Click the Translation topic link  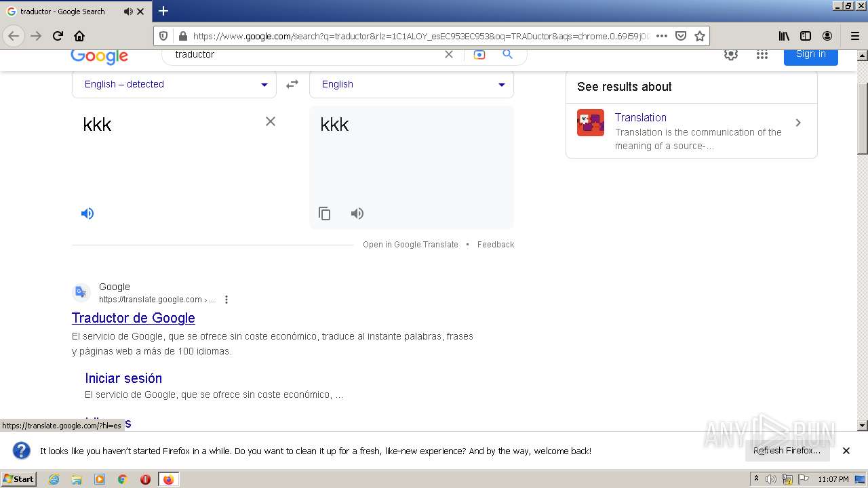[641, 117]
